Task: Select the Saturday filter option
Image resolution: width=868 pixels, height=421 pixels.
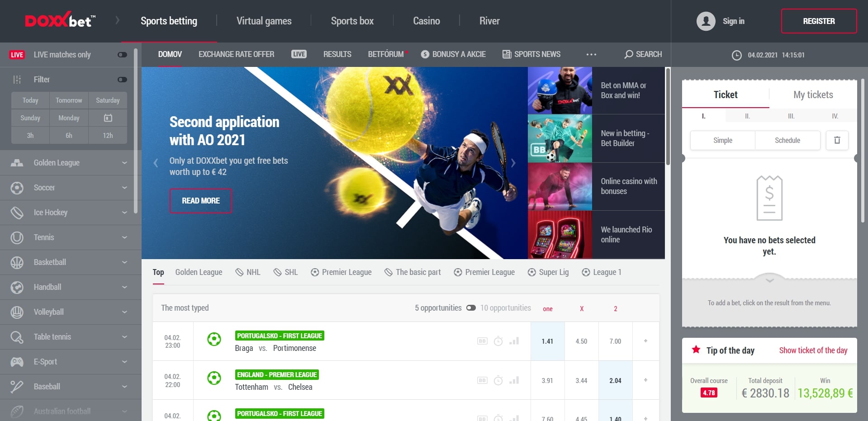Action: tap(108, 100)
